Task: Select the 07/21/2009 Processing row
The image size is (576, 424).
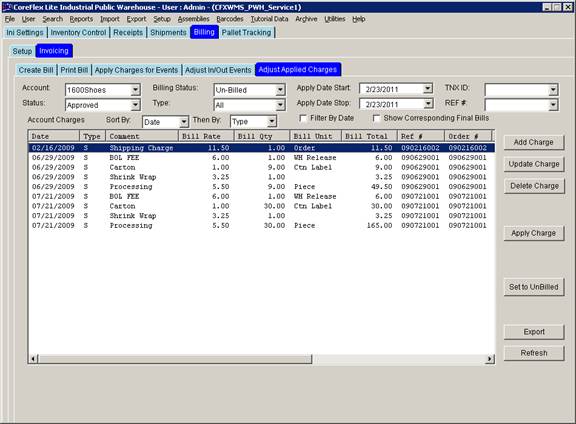Action: [261, 226]
